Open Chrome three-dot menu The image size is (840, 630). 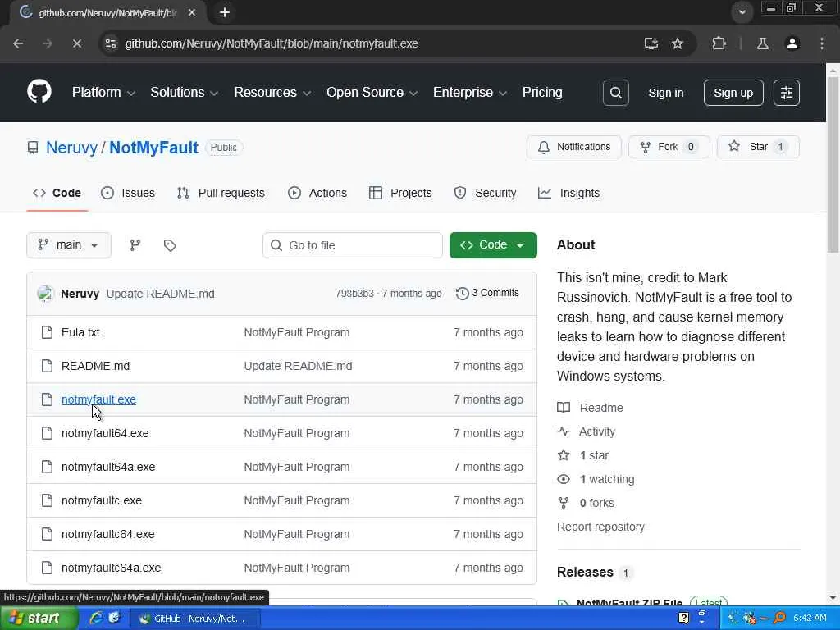[x=822, y=43]
